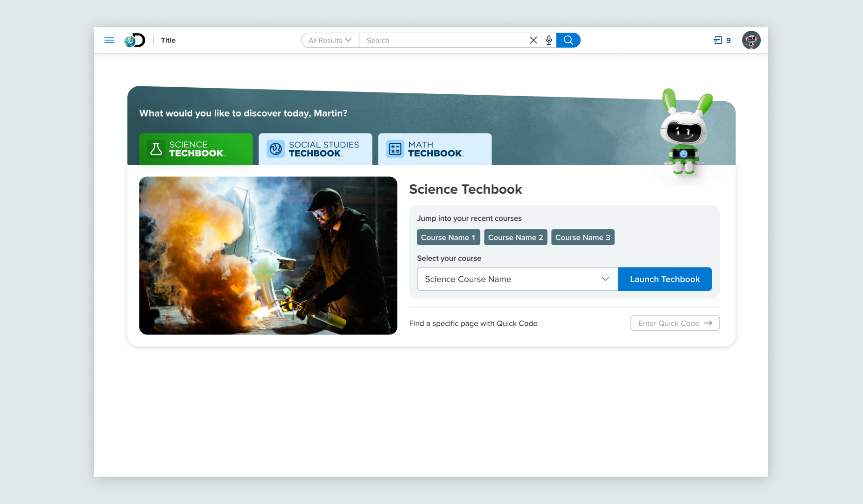Click the Launch Techbook button
Screen dimensions: 863x504
pyautogui.click(x=665, y=279)
